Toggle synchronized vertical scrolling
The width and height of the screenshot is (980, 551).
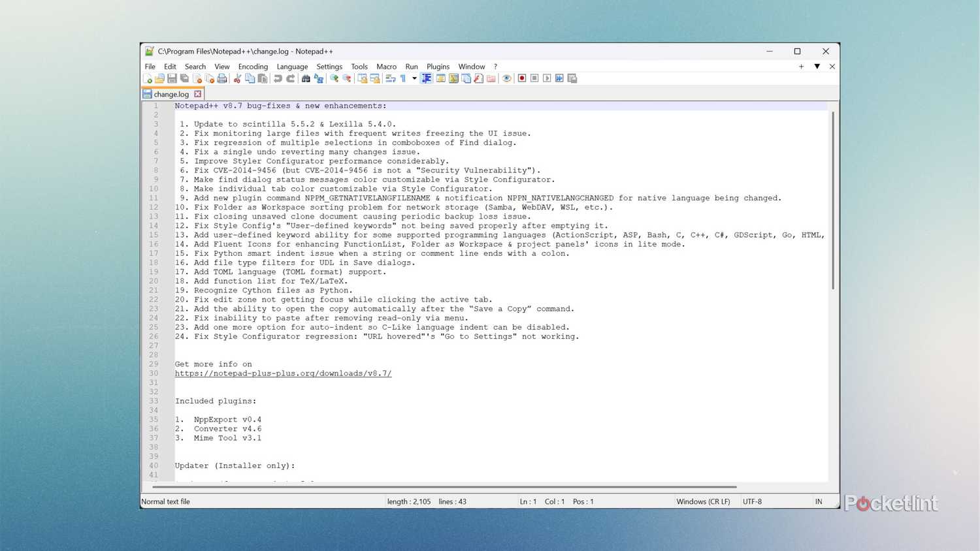point(362,78)
